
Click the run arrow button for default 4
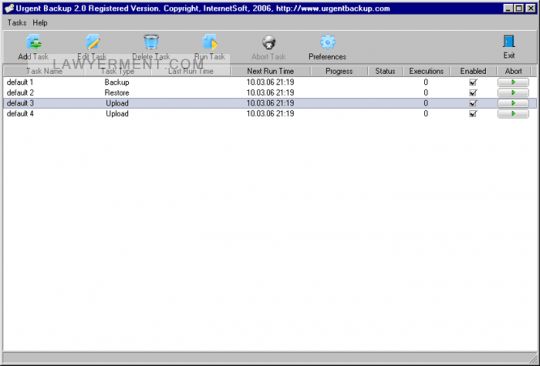(513, 114)
